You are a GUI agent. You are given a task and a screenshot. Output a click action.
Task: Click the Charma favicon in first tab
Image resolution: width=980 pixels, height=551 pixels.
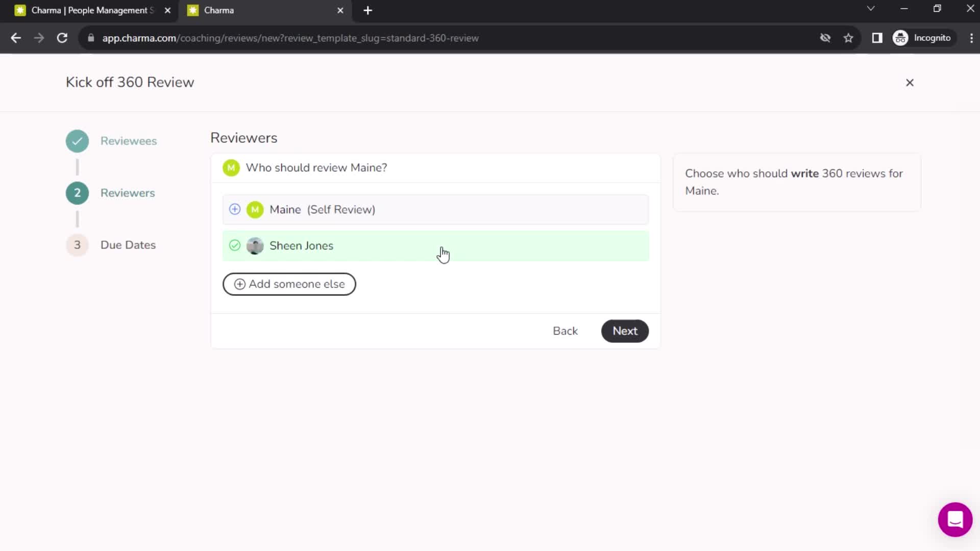(x=19, y=10)
